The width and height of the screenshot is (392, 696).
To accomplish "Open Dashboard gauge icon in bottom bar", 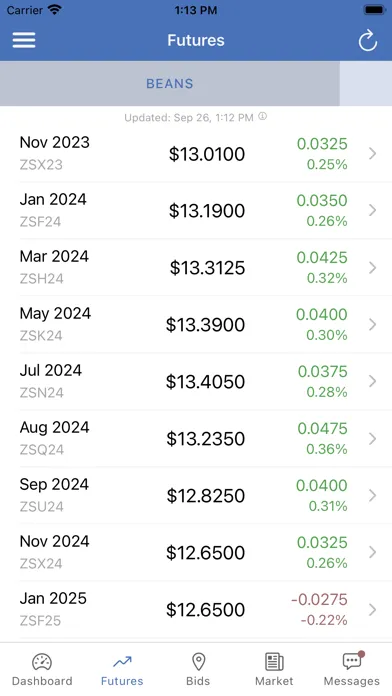I will tap(42, 662).
